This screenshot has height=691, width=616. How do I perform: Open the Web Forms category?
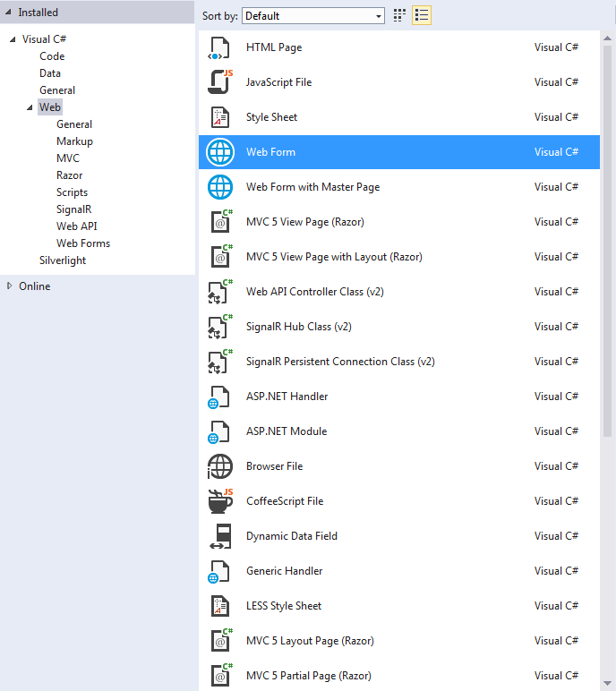tap(83, 243)
